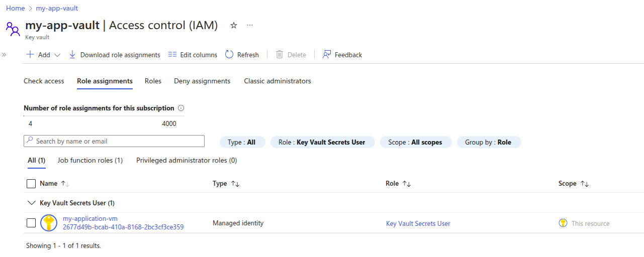Click Download role assignments icon
The image size is (644, 257).
point(72,55)
